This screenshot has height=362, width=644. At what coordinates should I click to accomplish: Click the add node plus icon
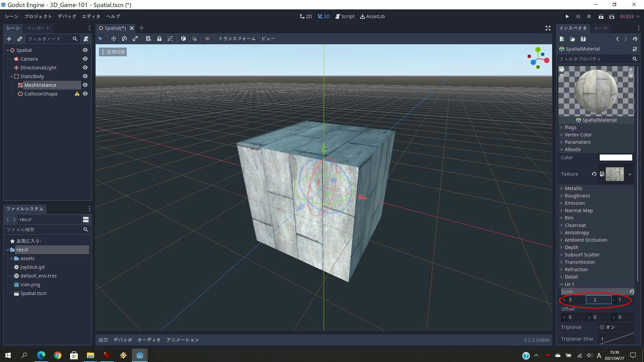point(9,39)
